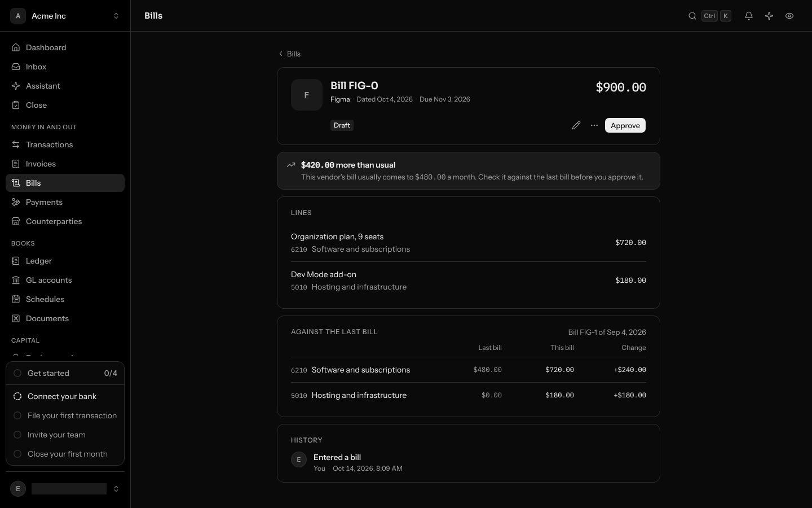This screenshot has height=508, width=812.
Task: Select the Connect your bank step
Action: point(65,396)
